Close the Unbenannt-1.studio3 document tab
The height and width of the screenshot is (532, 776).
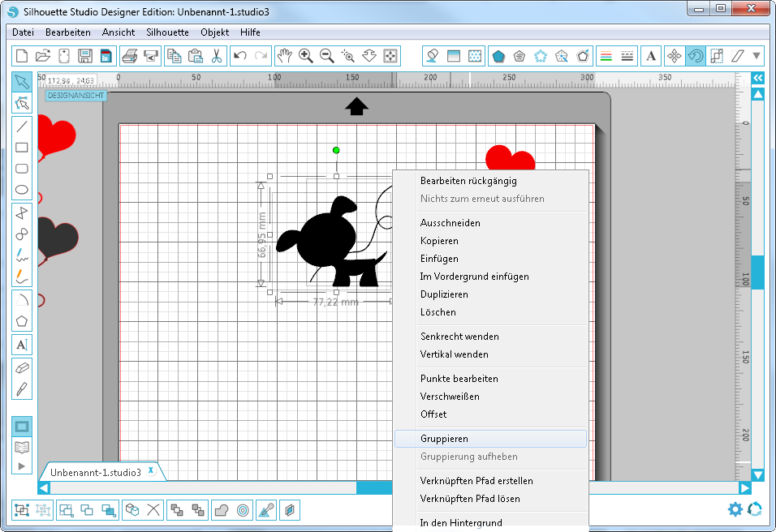(x=151, y=470)
